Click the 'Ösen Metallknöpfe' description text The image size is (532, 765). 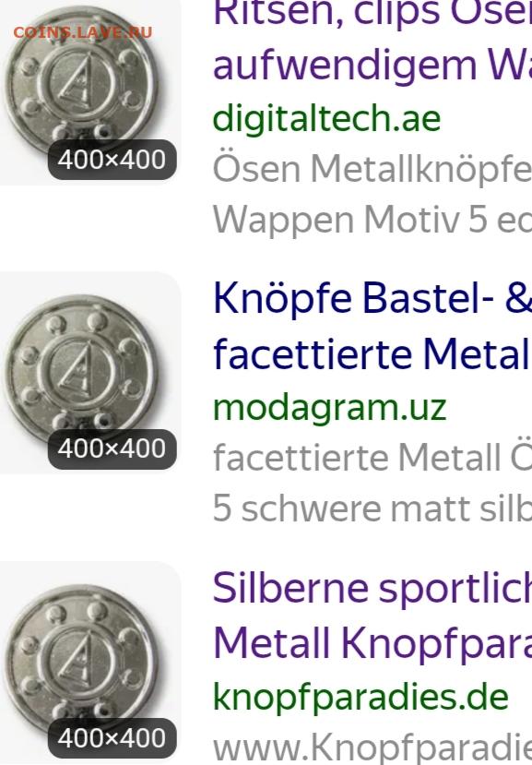tap(372, 169)
